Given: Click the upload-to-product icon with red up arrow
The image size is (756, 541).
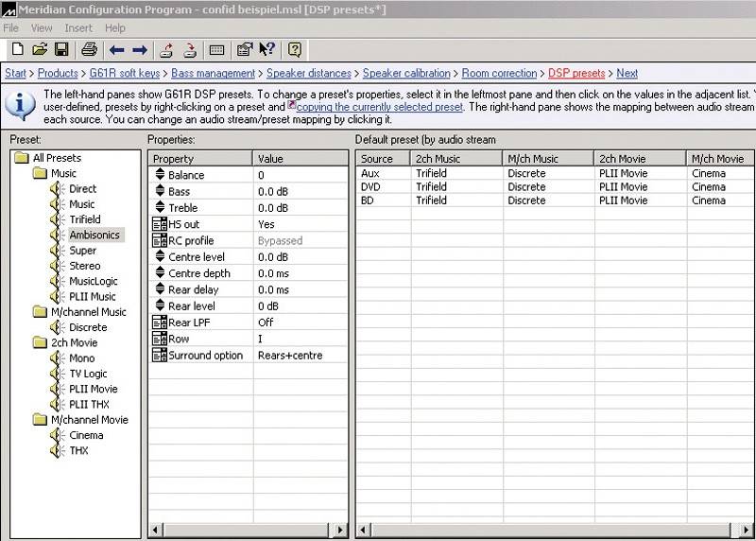Looking at the screenshot, I should pos(166,50).
